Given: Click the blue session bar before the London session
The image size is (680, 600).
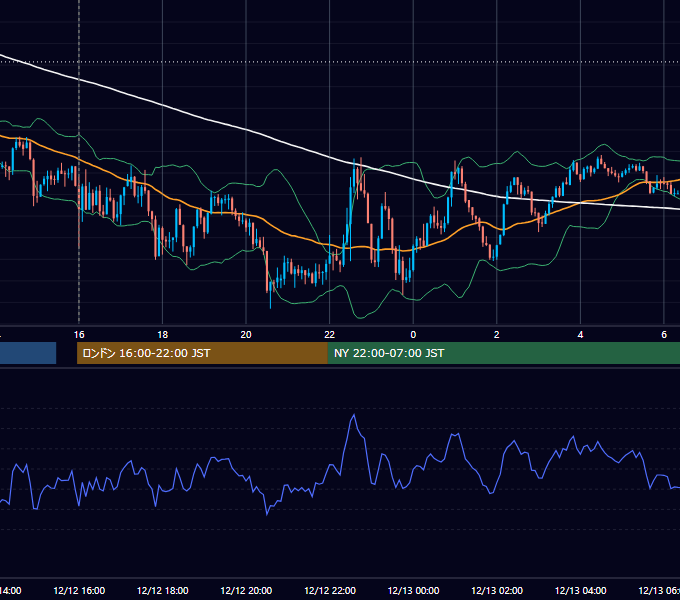Looking at the screenshot, I should pyautogui.click(x=28, y=353).
